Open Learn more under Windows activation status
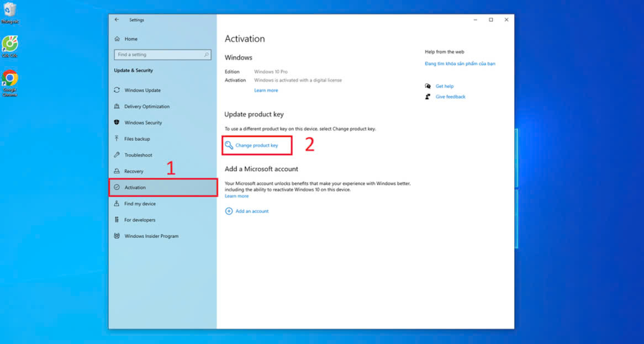The image size is (644, 344). pos(266,91)
